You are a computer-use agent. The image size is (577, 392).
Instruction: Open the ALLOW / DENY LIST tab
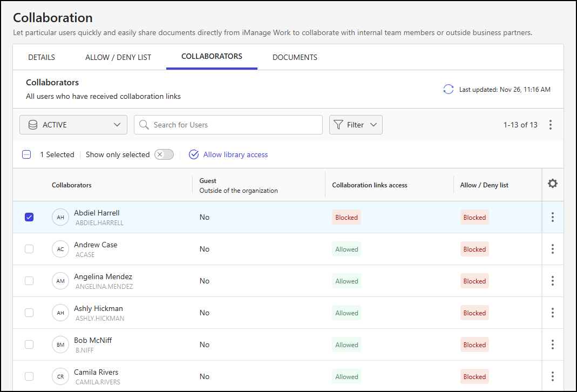pyautogui.click(x=118, y=57)
